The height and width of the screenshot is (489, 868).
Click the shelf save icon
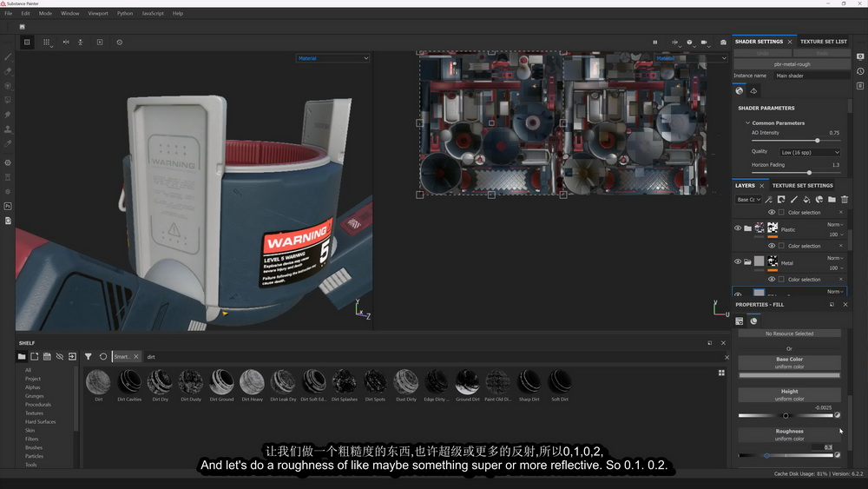coord(47,357)
